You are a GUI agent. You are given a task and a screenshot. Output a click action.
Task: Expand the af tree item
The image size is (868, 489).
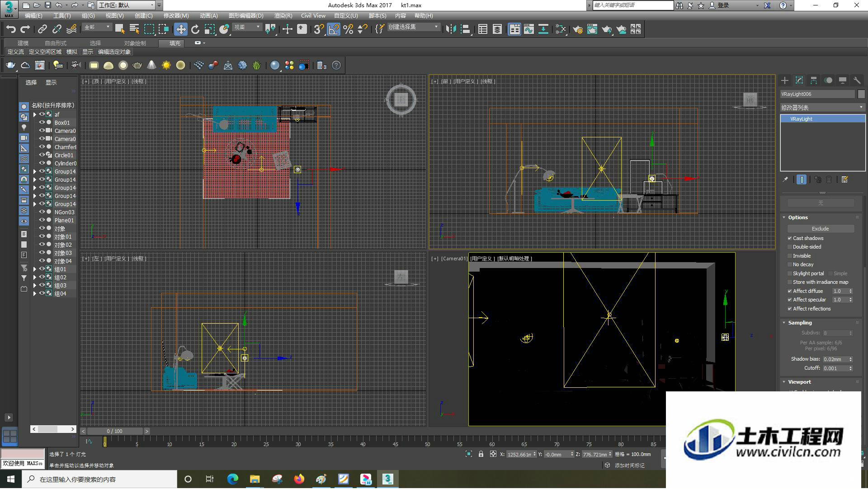(35, 115)
